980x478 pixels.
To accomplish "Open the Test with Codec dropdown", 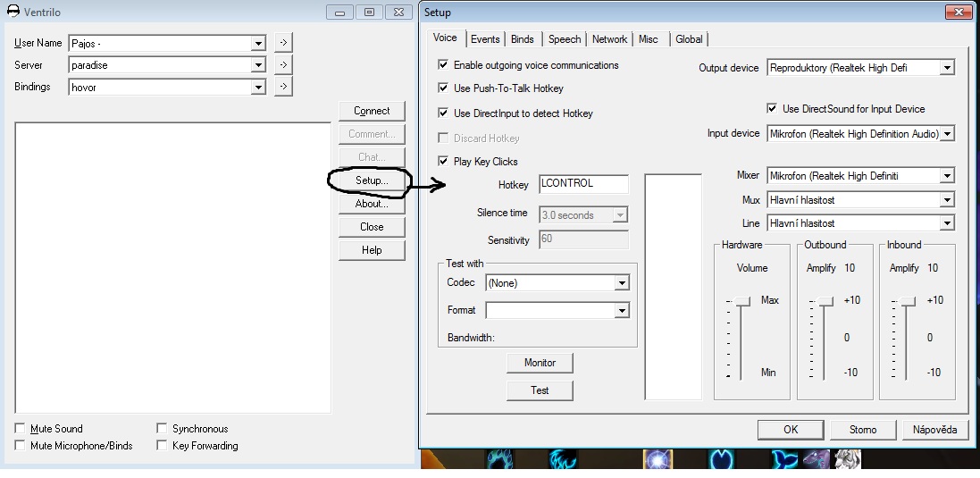I will coord(621,283).
